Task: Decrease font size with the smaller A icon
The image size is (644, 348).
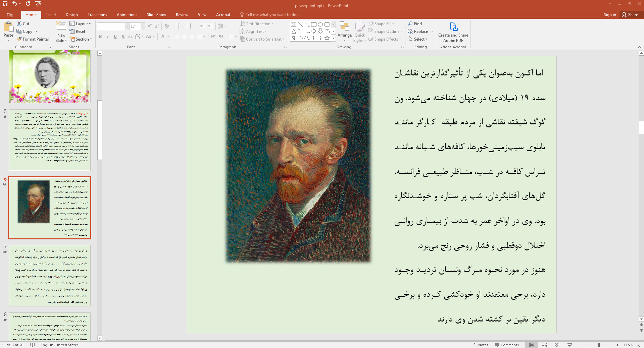Action: [157, 26]
